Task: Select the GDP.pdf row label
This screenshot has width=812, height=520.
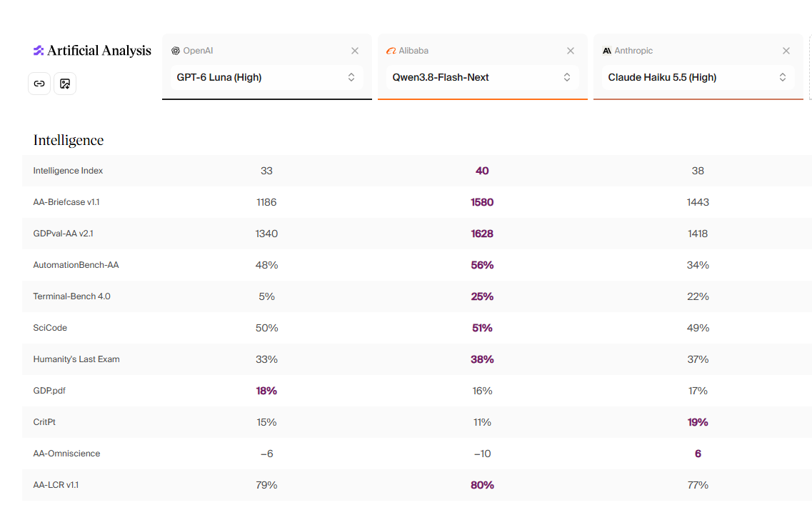Action: coord(49,391)
